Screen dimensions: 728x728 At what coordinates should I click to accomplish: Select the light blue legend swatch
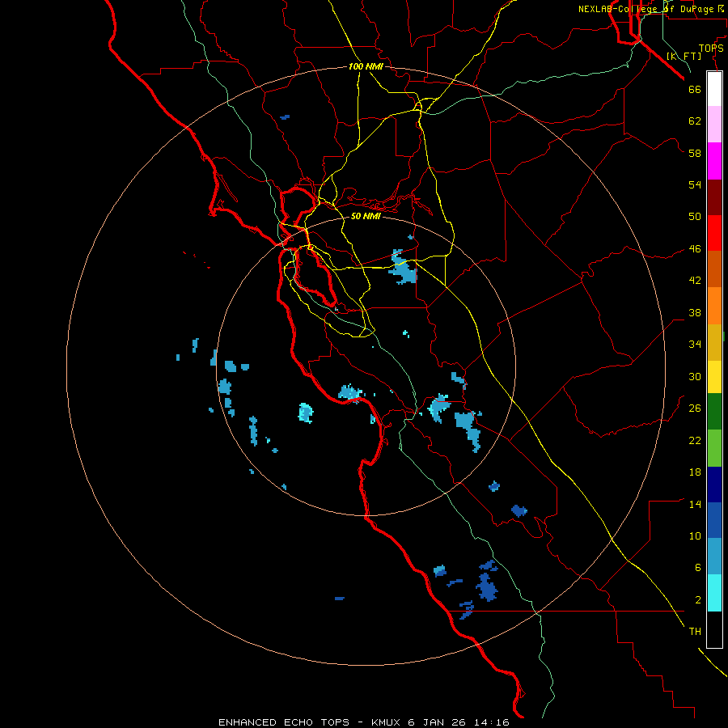[x=714, y=557]
